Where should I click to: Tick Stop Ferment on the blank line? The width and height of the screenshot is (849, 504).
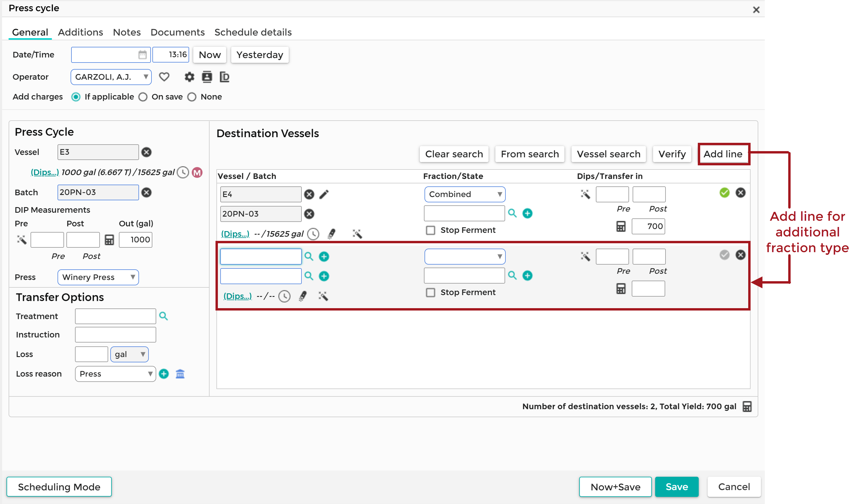(430, 292)
